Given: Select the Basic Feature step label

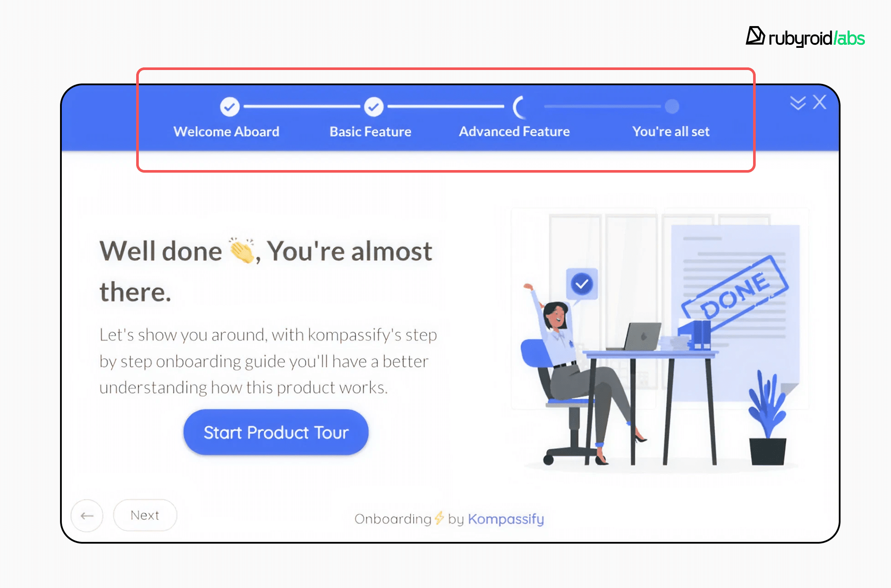Looking at the screenshot, I should click(370, 131).
